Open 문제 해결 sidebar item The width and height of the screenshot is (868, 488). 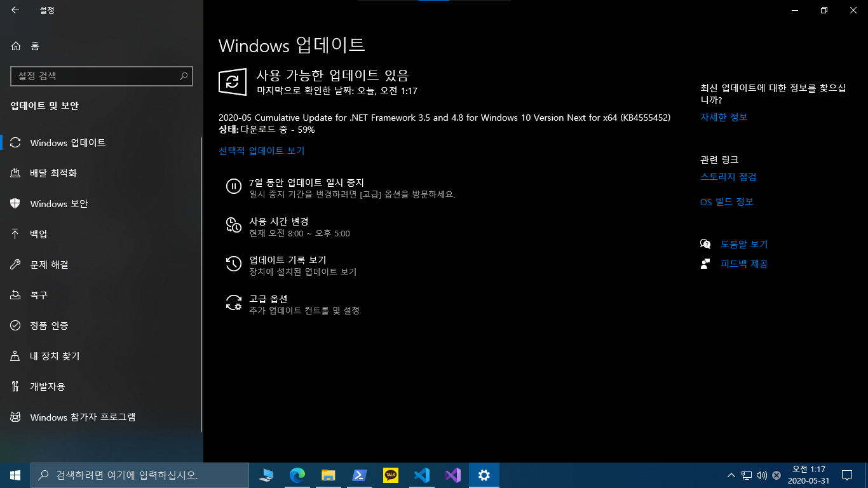click(102, 264)
